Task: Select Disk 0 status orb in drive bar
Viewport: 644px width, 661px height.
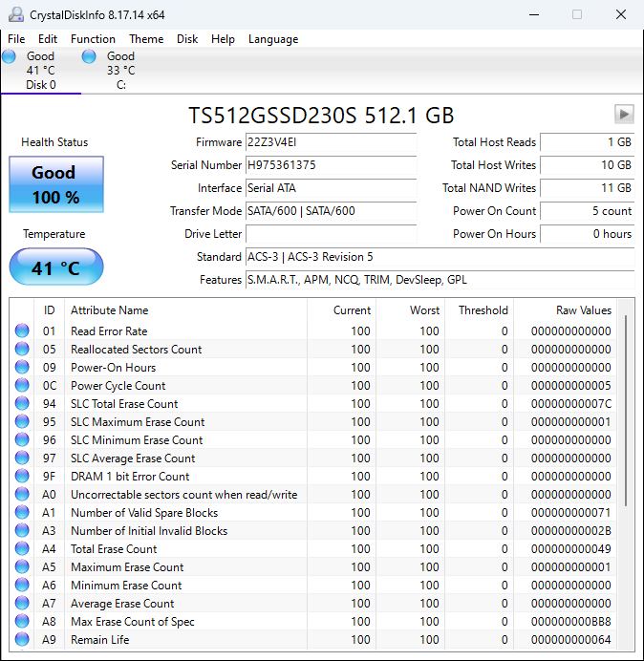Action: [x=10, y=57]
